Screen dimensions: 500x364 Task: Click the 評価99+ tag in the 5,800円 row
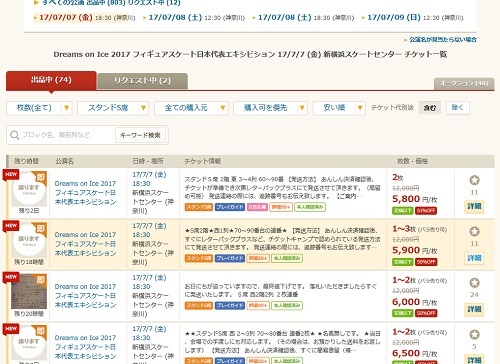tap(281, 207)
